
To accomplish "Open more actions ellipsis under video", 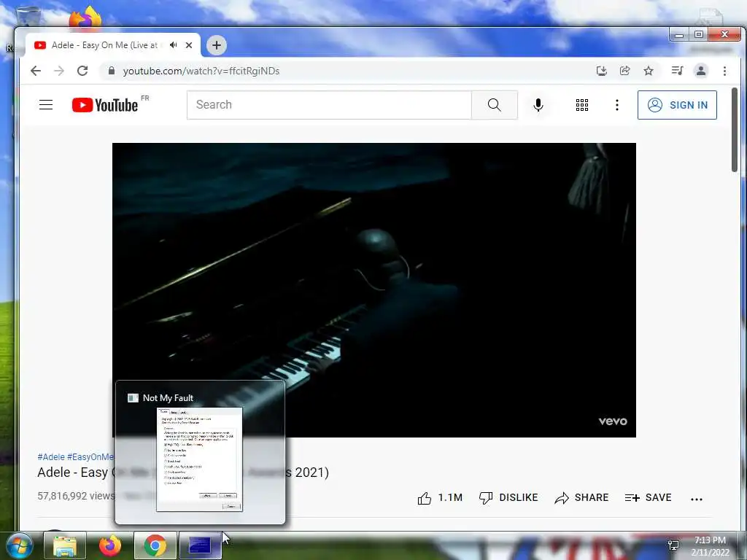I will point(697,499).
